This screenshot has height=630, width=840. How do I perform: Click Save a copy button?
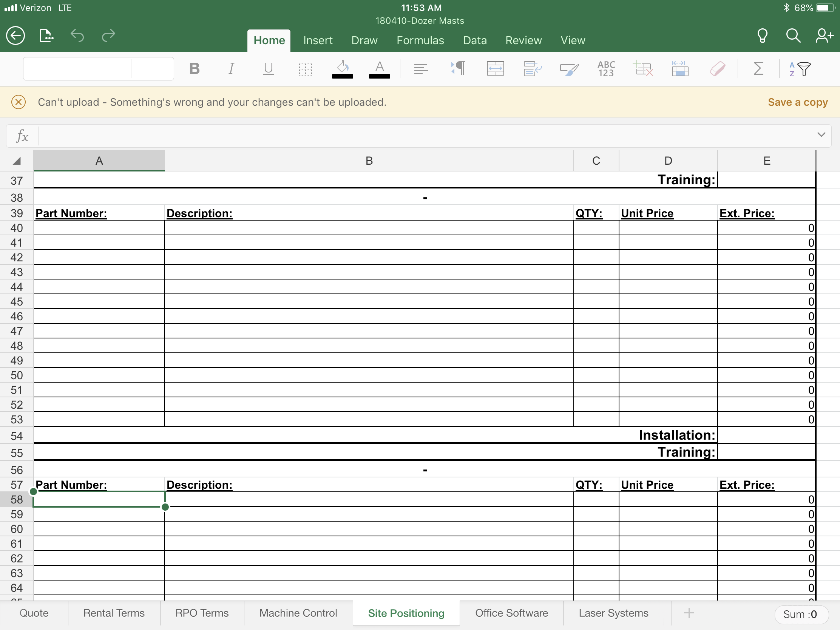tap(798, 101)
